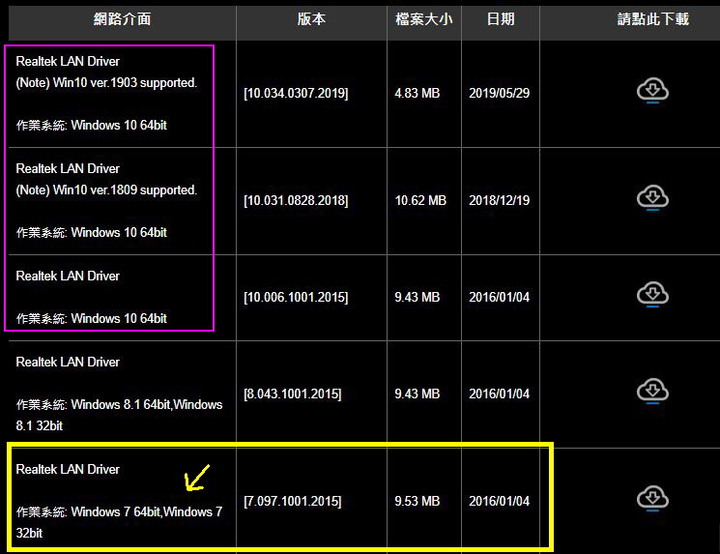
Task: Select the Win10 ver.1809 supported note
Action: coord(107,190)
